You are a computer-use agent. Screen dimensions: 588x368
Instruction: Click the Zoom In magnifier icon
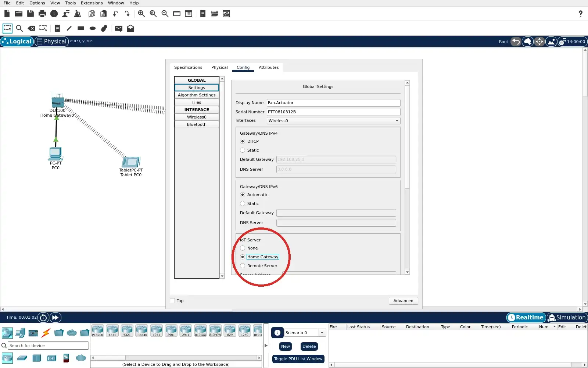pyautogui.click(x=141, y=14)
